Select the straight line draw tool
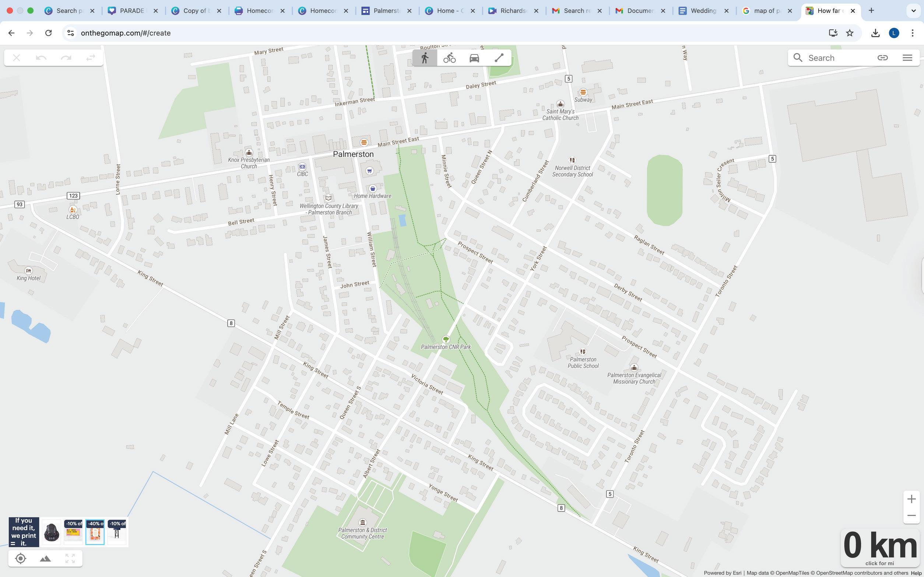The width and height of the screenshot is (924, 577). pyautogui.click(x=499, y=58)
